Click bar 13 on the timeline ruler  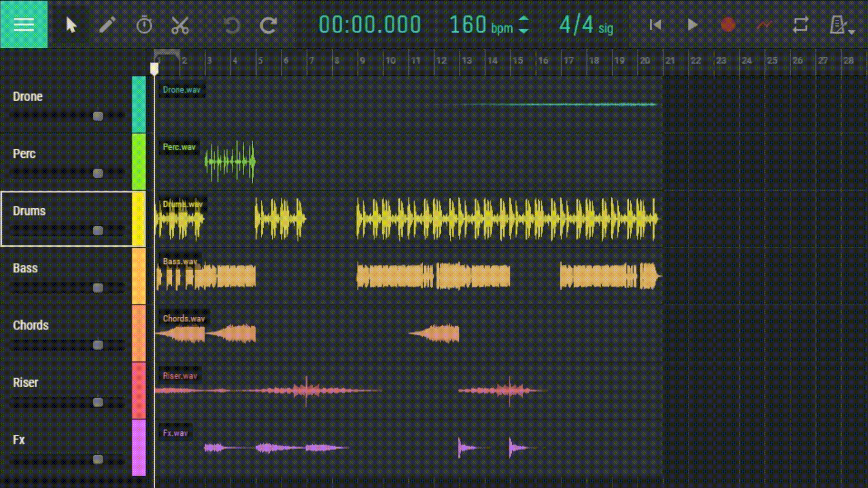pos(467,61)
